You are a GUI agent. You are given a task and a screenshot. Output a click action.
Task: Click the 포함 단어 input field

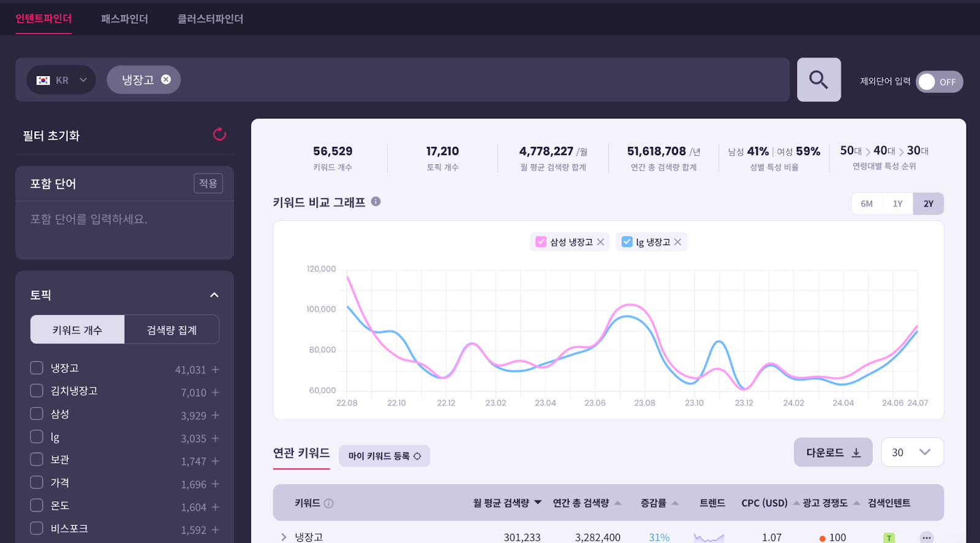124,230
